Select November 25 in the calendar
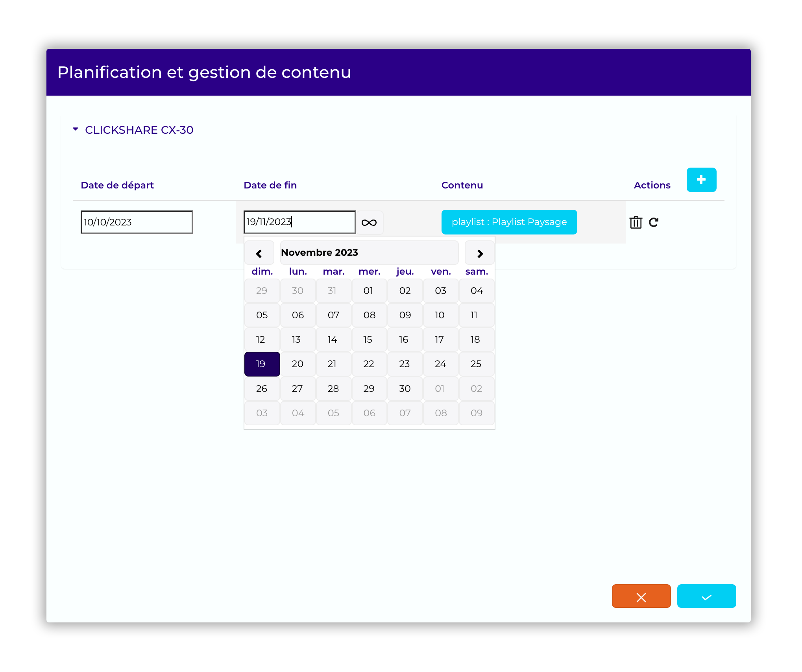The width and height of the screenshot is (802, 672). [476, 364]
